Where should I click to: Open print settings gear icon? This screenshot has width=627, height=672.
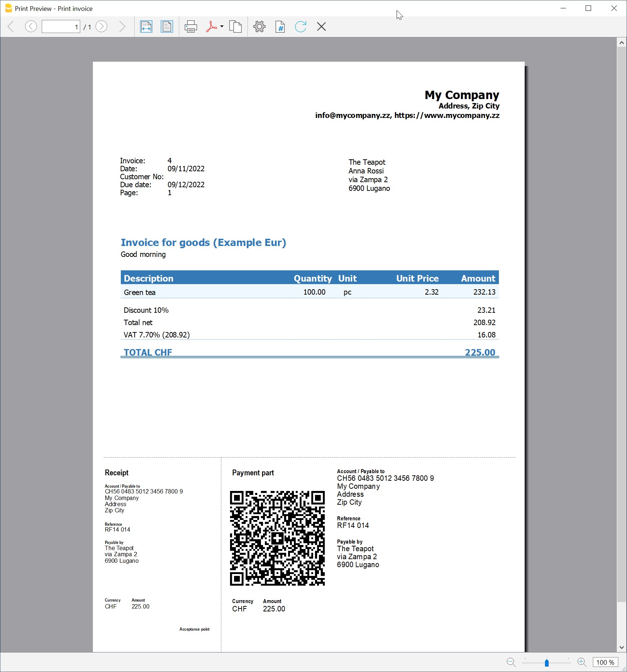(259, 26)
